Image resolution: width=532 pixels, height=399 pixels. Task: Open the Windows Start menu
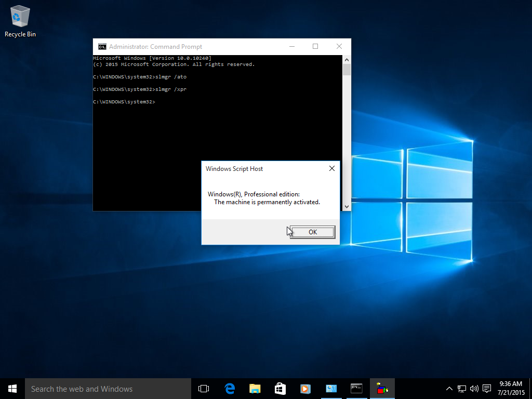(x=12, y=389)
